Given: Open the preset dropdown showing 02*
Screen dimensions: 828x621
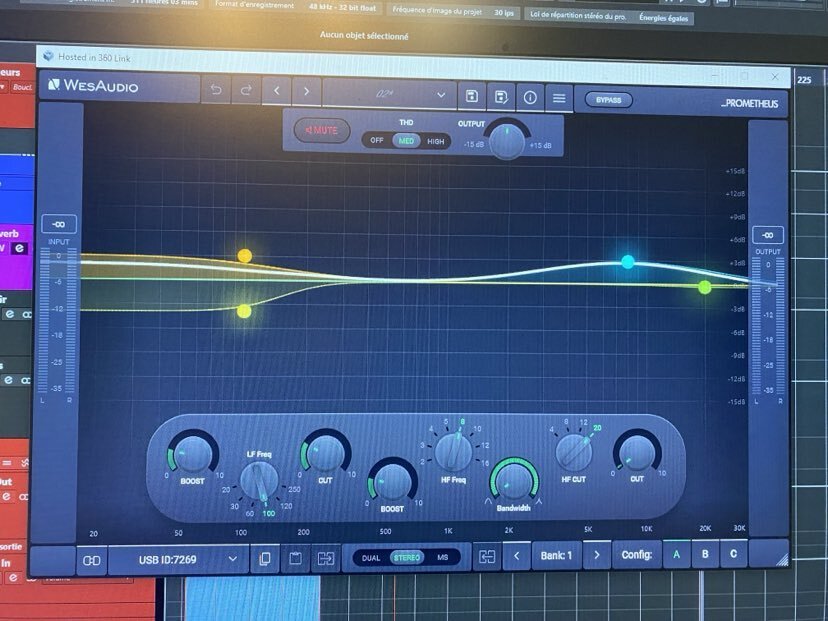Looking at the screenshot, I should coord(389,94).
